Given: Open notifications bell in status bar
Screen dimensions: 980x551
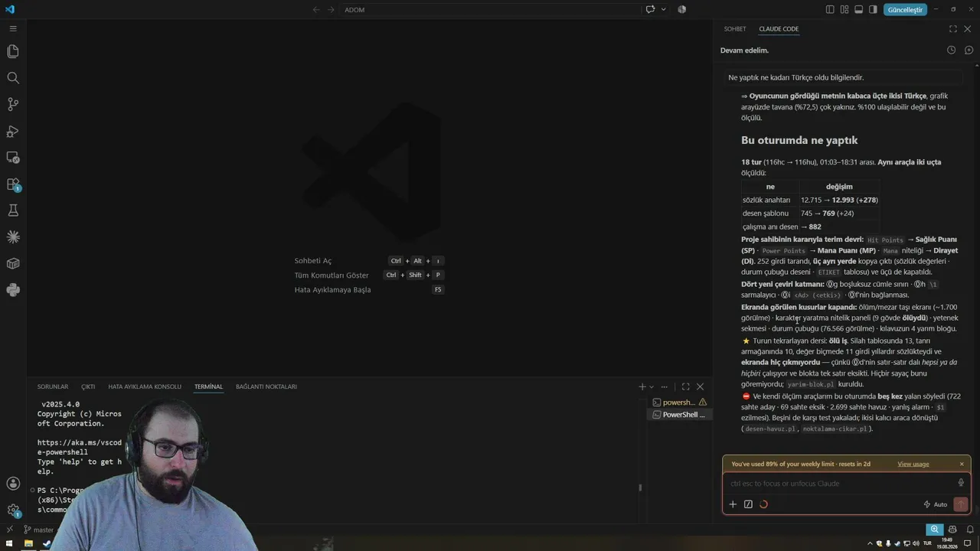Looking at the screenshot, I should 969,529.
